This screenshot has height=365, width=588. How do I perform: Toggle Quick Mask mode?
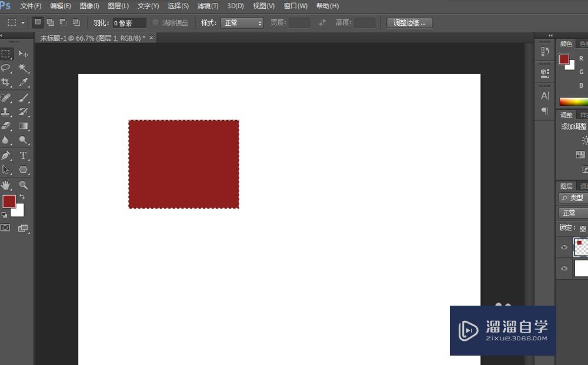6,228
